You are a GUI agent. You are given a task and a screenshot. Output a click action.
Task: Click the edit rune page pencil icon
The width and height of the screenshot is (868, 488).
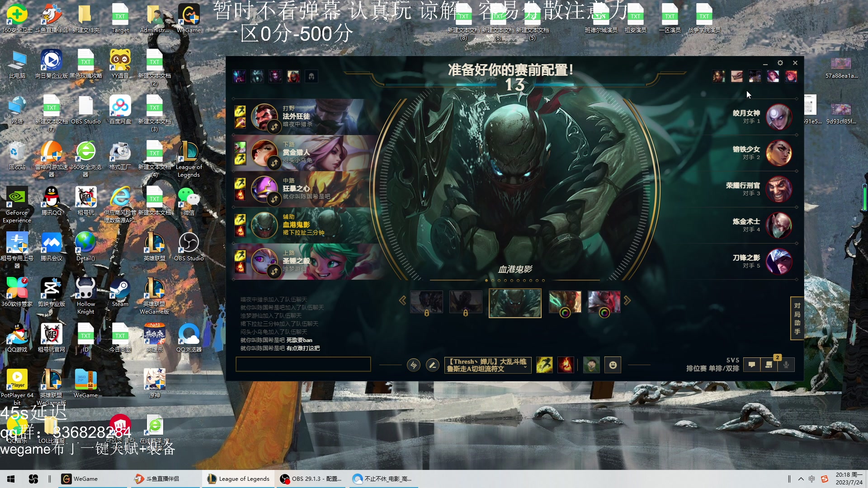click(432, 365)
